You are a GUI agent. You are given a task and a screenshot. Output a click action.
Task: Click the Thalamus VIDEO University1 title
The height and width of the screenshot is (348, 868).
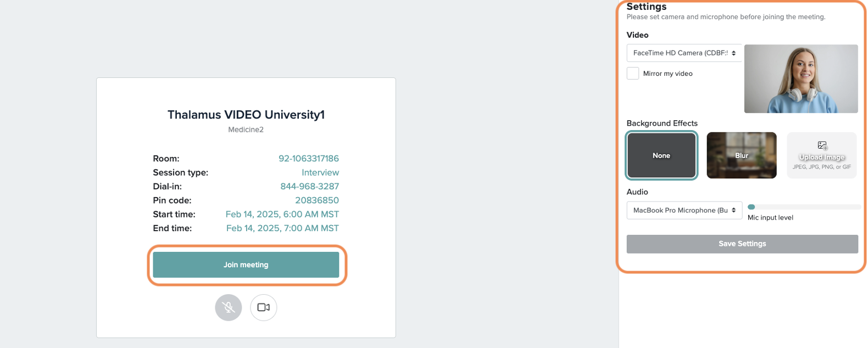[x=246, y=115]
